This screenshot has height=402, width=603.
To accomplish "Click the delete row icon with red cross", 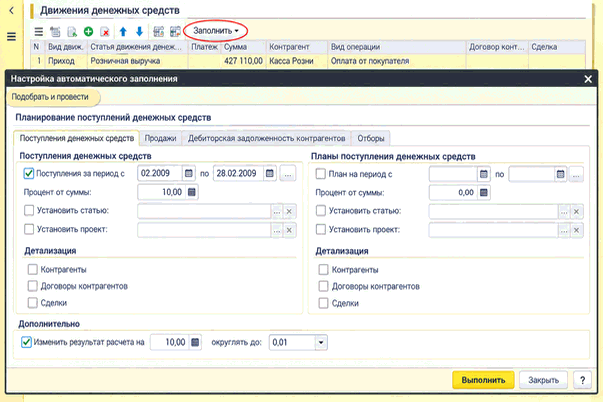I will 105,32.
